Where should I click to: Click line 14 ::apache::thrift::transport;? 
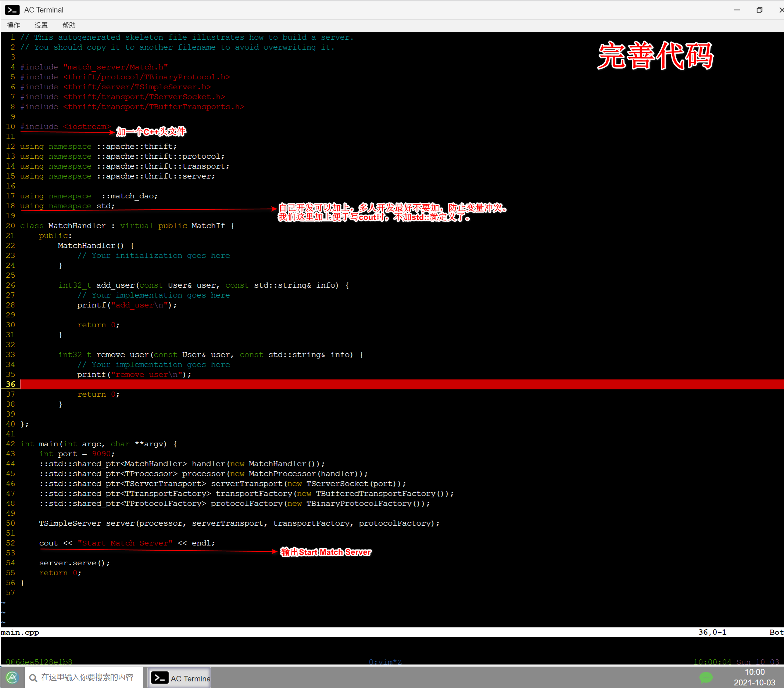click(163, 166)
